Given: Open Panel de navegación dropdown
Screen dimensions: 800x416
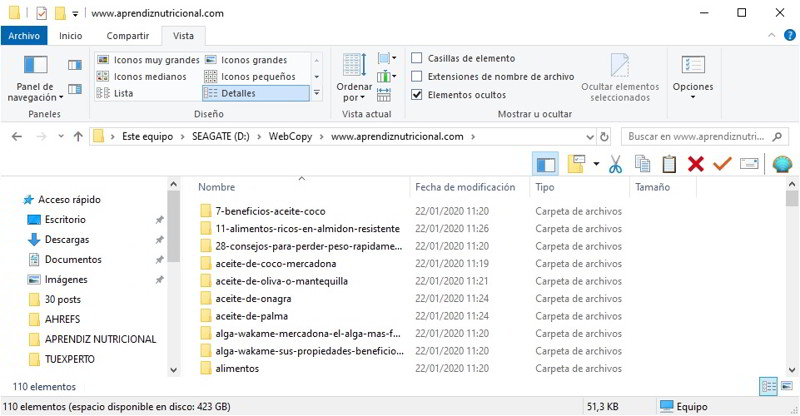Looking at the screenshot, I should click(36, 92).
